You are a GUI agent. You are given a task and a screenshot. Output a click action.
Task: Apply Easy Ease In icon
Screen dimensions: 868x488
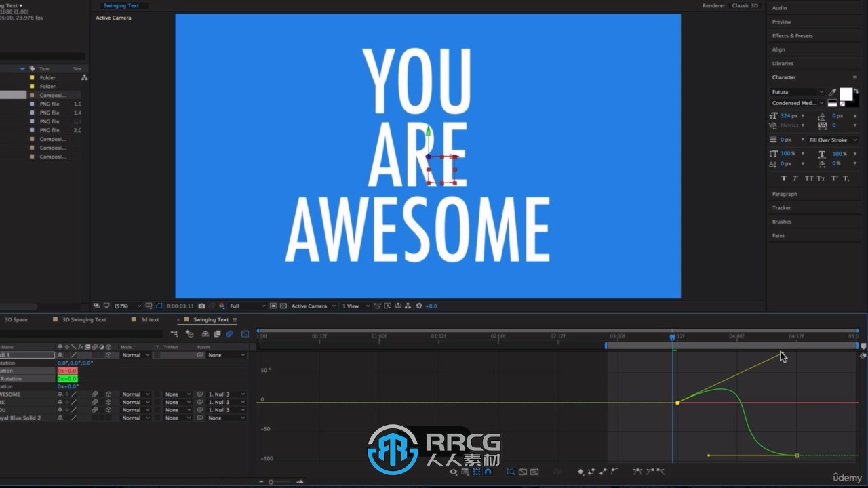click(650, 471)
